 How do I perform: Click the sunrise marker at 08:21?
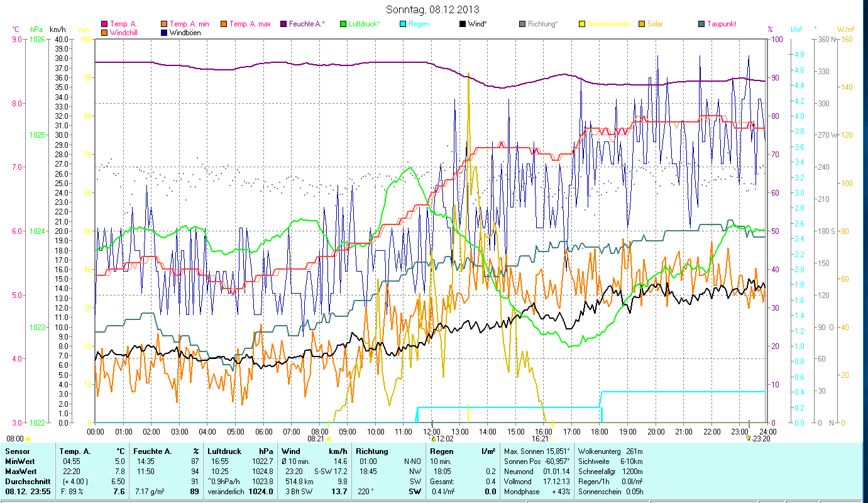tap(328, 438)
